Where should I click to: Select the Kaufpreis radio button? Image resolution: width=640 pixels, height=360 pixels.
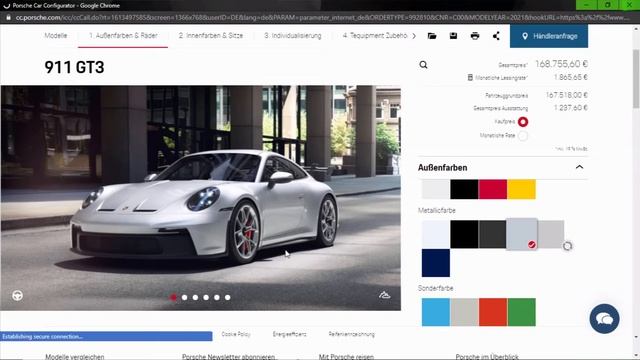(523, 122)
